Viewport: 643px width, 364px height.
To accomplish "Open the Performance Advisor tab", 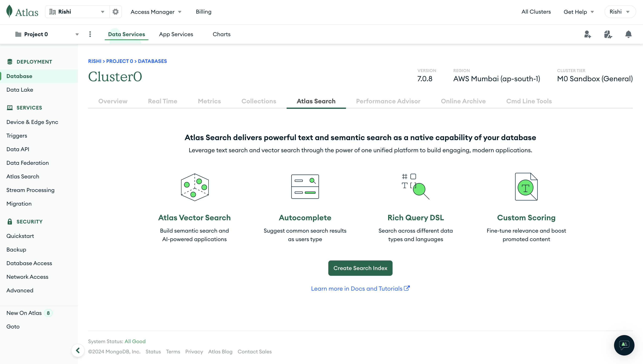I will [x=388, y=101].
